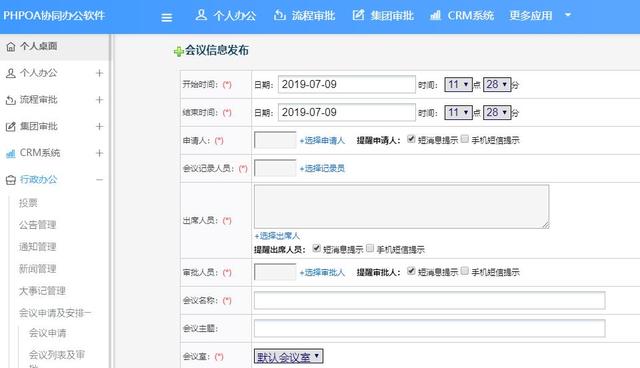Open the 开始时间 hour dropdown
Viewport: 640px width, 368px height.
[458, 84]
